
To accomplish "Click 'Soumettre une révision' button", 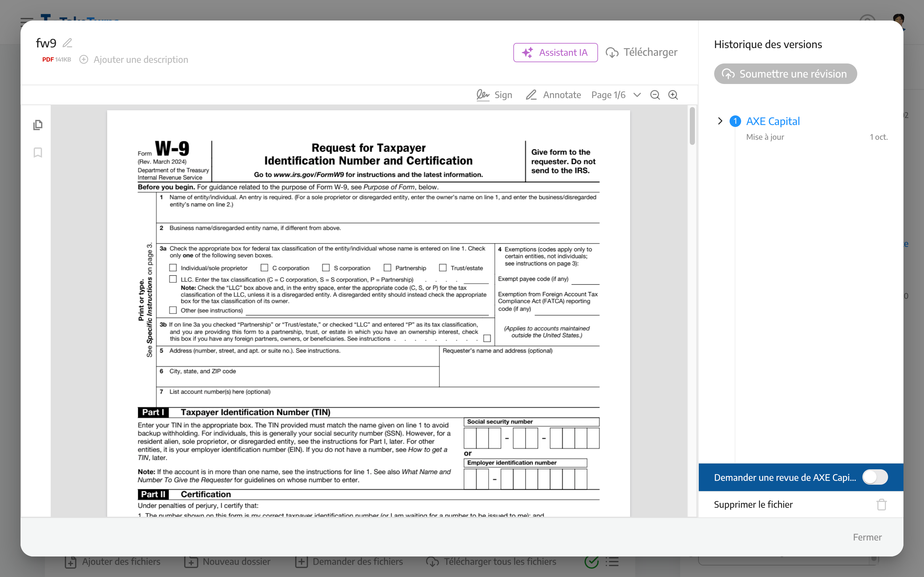I will (786, 74).
